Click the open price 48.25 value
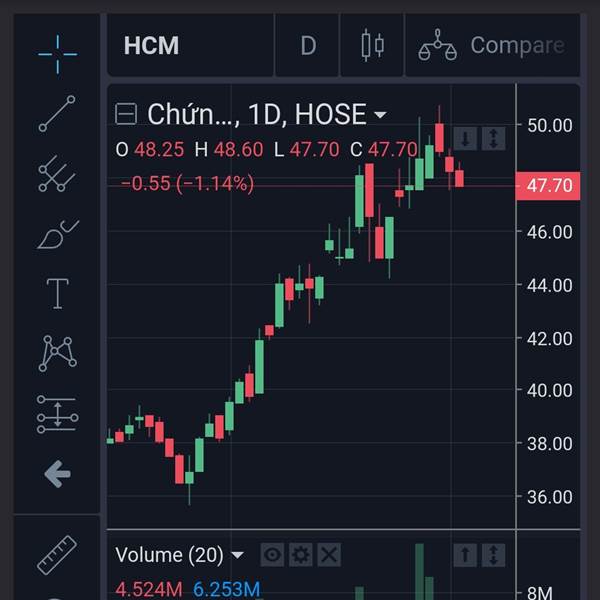This screenshot has height=600, width=600. click(159, 149)
